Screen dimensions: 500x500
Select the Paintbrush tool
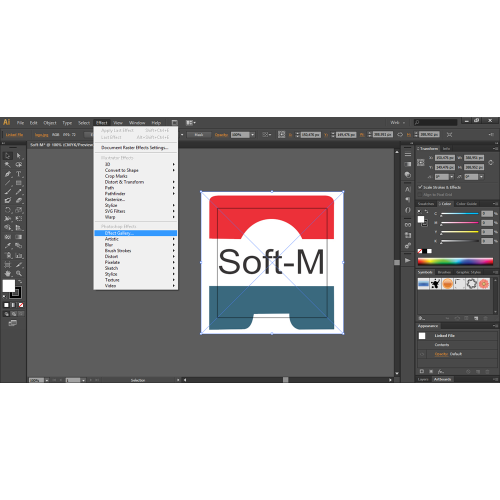[x=8, y=192]
